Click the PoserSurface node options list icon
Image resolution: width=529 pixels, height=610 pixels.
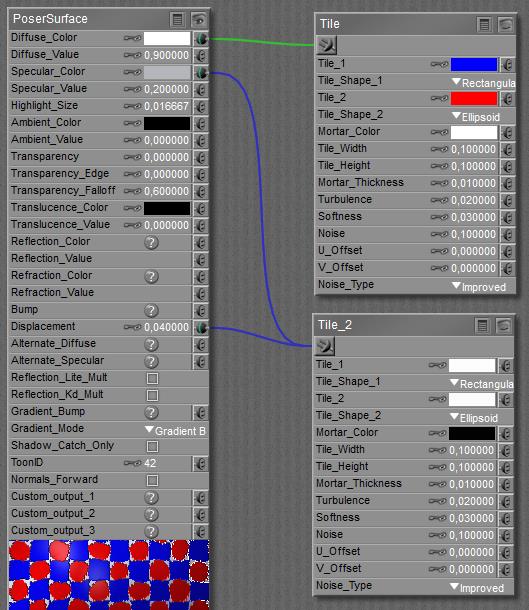(177, 19)
